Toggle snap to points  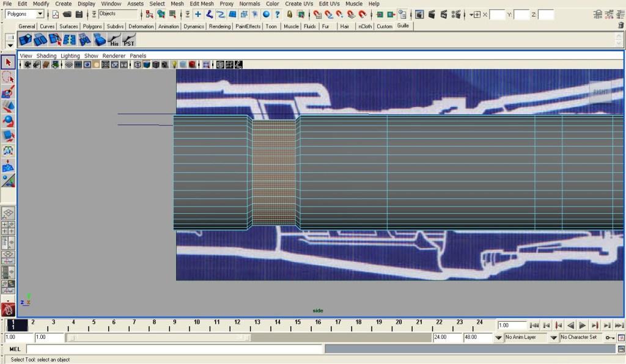click(x=340, y=15)
